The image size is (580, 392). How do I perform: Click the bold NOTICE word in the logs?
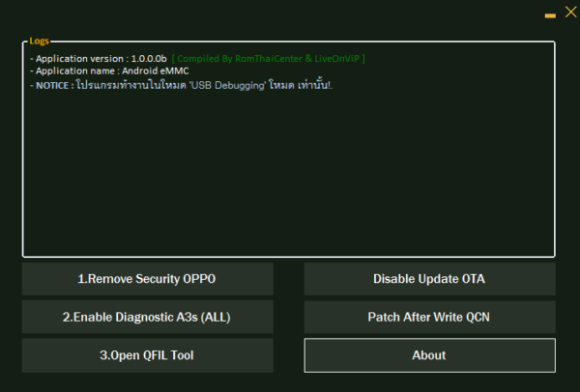pos(52,85)
